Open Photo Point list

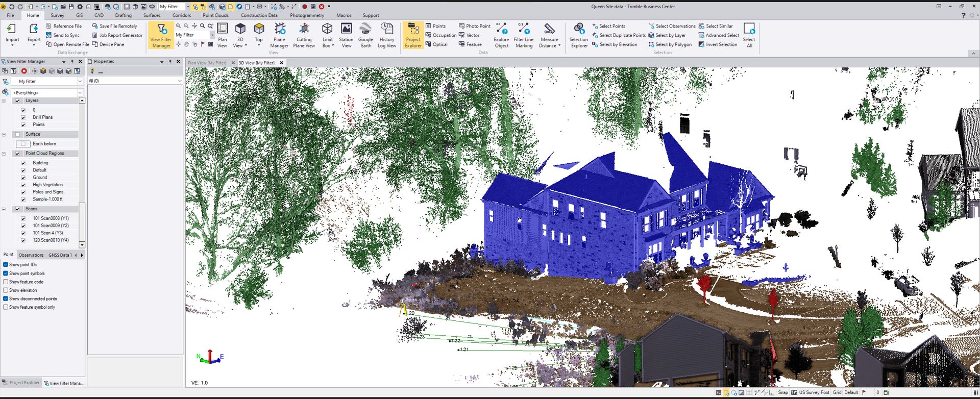474,26
